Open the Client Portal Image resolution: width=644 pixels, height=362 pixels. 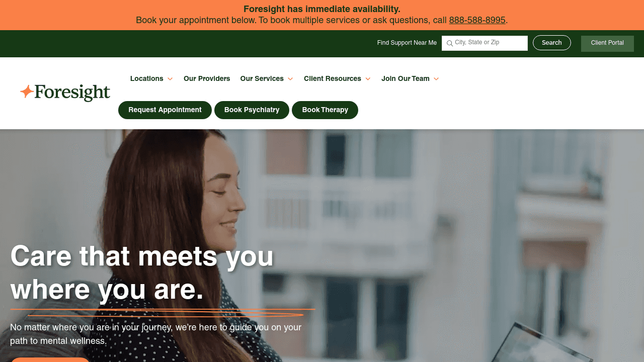click(x=607, y=43)
